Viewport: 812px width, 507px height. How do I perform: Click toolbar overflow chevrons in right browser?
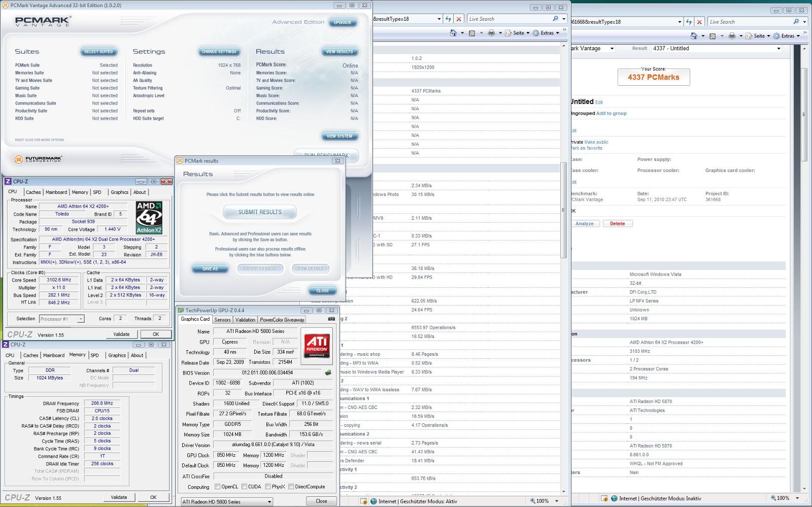pyautogui.click(x=804, y=32)
